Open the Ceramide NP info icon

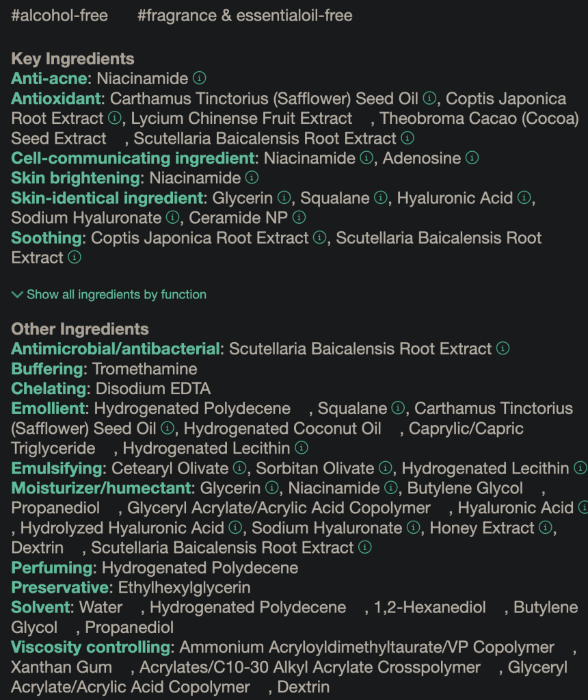(x=299, y=218)
